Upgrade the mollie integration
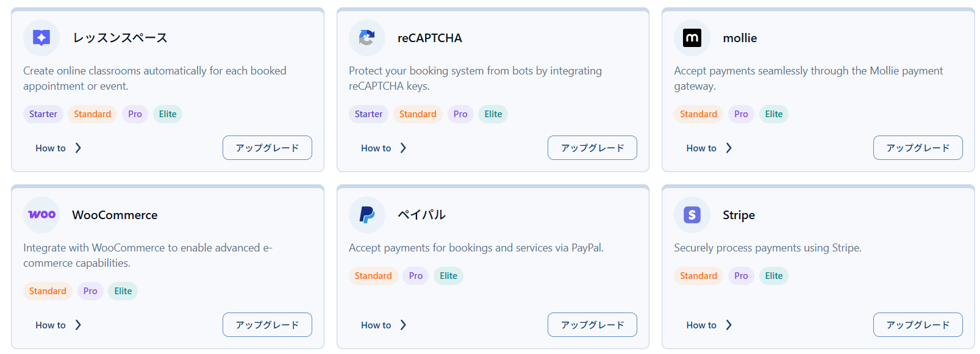The image size is (980, 354). point(917,148)
